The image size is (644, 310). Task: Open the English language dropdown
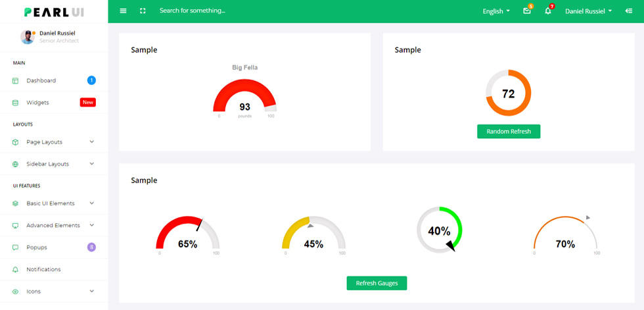point(496,11)
